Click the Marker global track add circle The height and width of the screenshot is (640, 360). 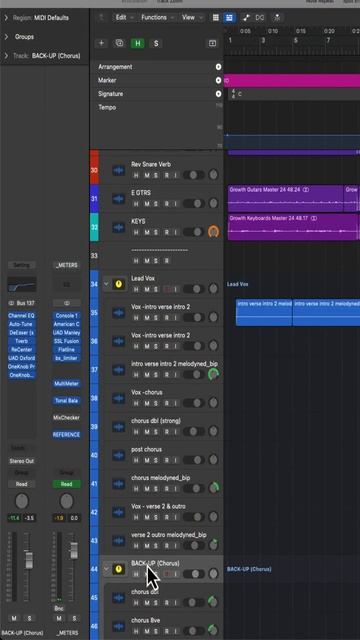click(218, 80)
